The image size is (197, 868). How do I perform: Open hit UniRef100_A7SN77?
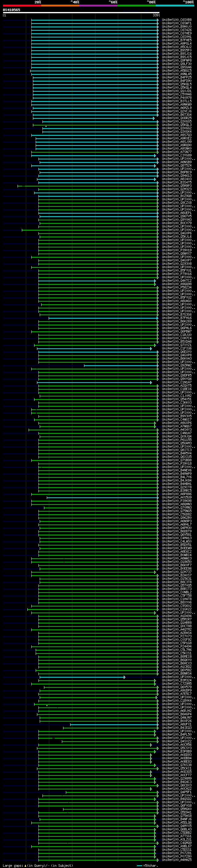pyautogui.click(x=177, y=152)
